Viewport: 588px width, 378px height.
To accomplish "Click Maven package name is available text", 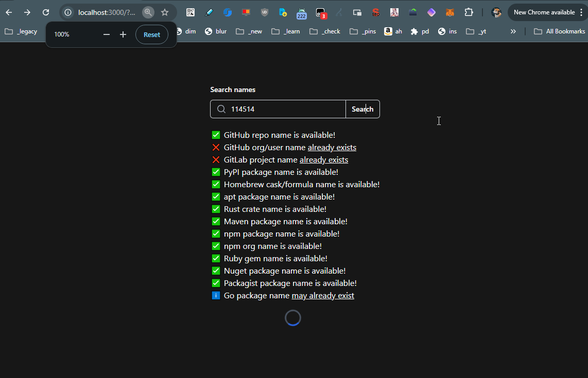I will pyautogui.click(x=285, y=222).
